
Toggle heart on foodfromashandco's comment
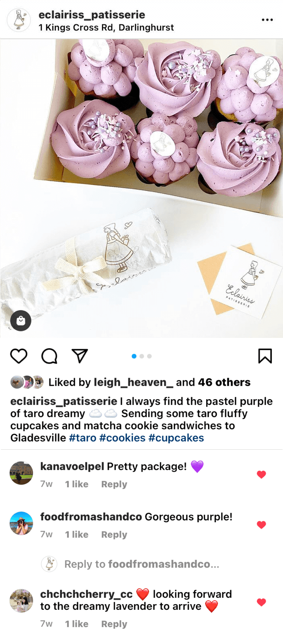click(x=261, y=525)
